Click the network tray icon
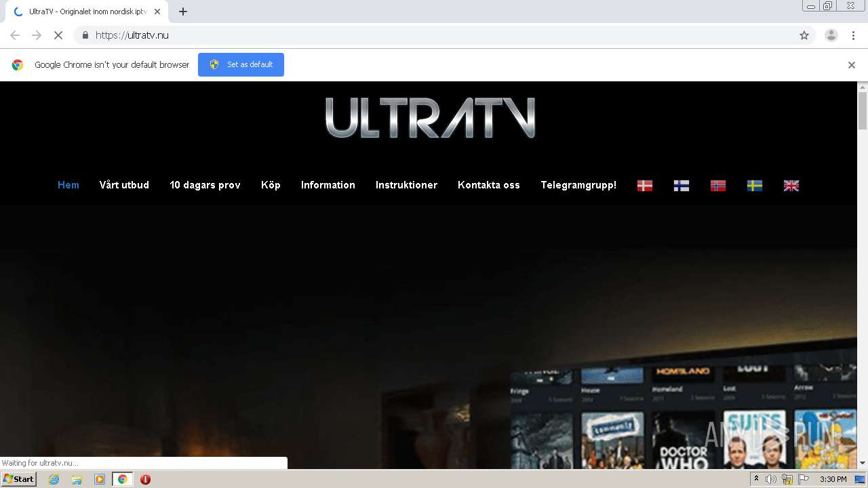The height and width of the screenshot is (488, 868). pos(787,479)
